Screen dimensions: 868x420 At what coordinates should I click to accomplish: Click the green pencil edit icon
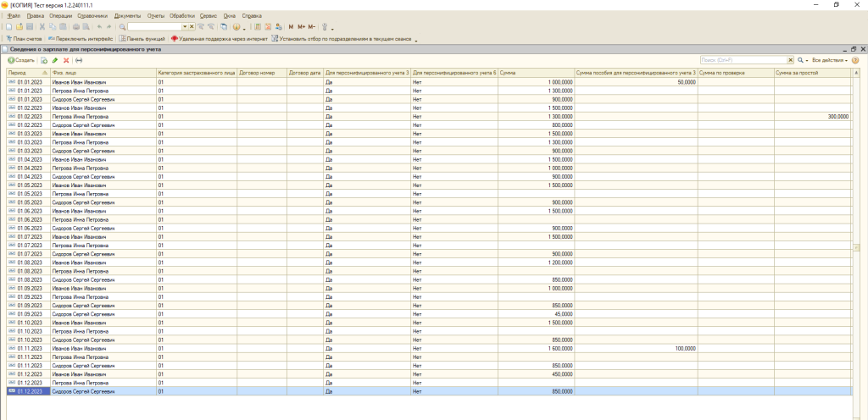(x=55, y=61)
